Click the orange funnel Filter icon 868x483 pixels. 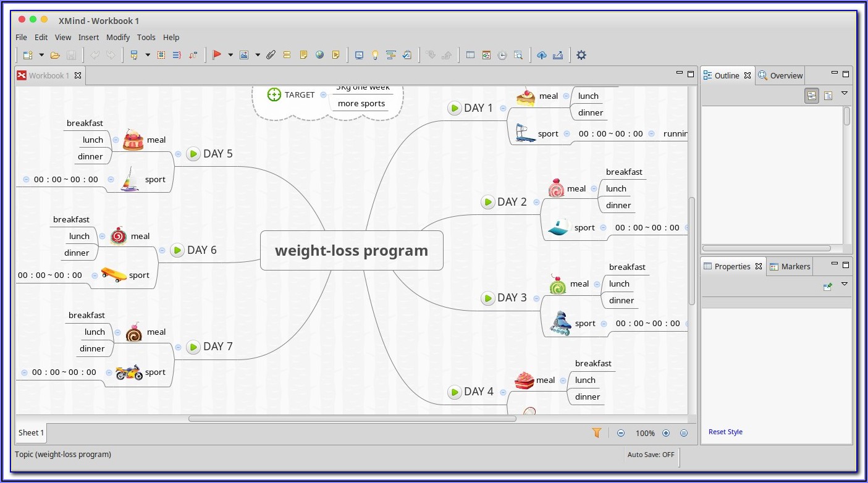(597, 433)
